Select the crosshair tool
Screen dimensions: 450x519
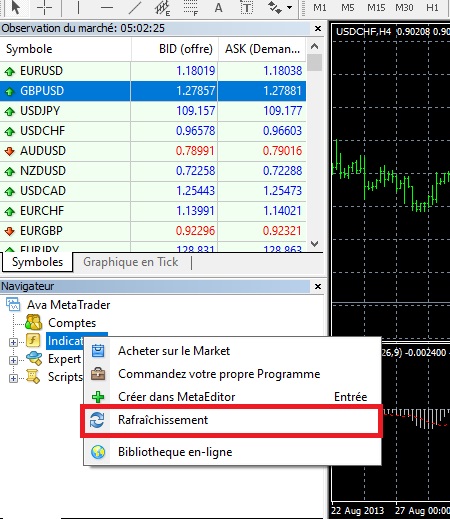click(x=44, y=7)
